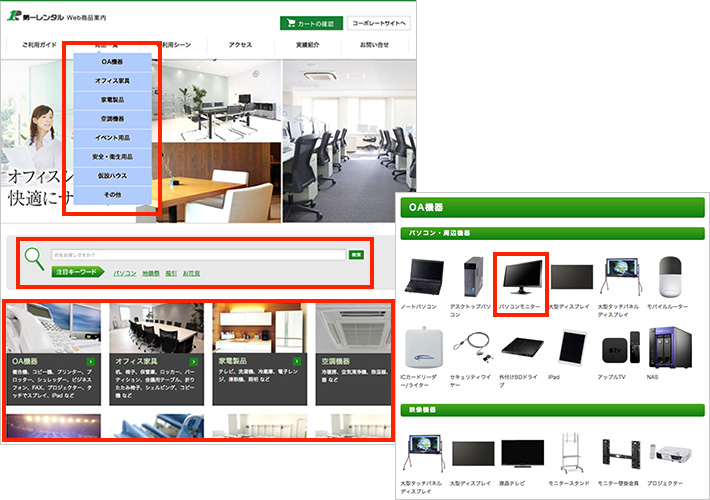The width and height of the screenshot is (710, 500).
Task: Click the パソコン keyword link
Action: point(124,272)
